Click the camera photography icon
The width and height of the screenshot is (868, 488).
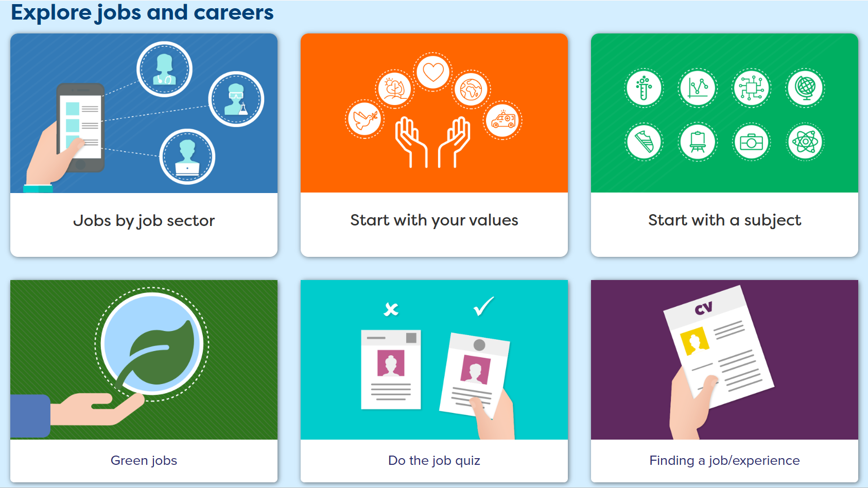(751, 142)
